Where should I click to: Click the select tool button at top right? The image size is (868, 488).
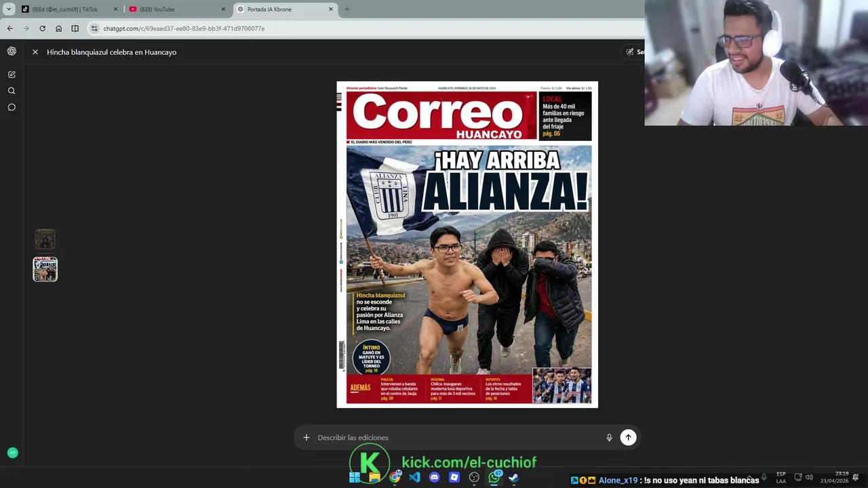(x=633, y=52)
